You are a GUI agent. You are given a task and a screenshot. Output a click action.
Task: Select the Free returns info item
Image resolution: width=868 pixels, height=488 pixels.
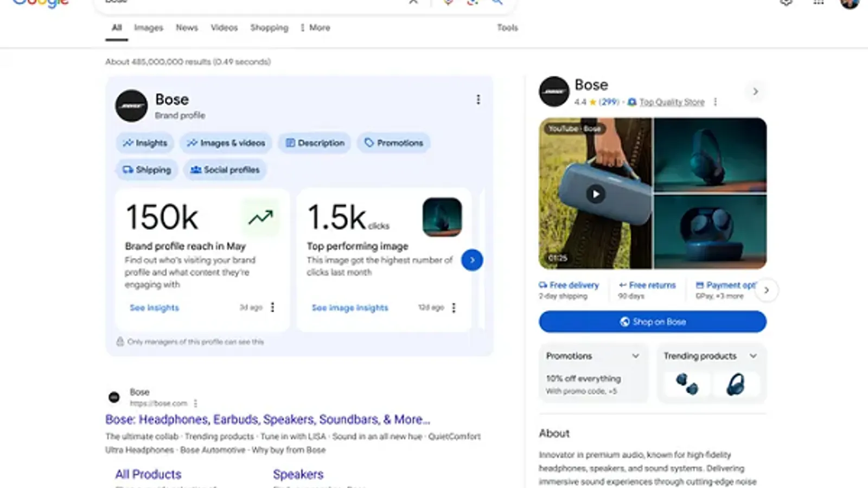[x=647, y=290]
